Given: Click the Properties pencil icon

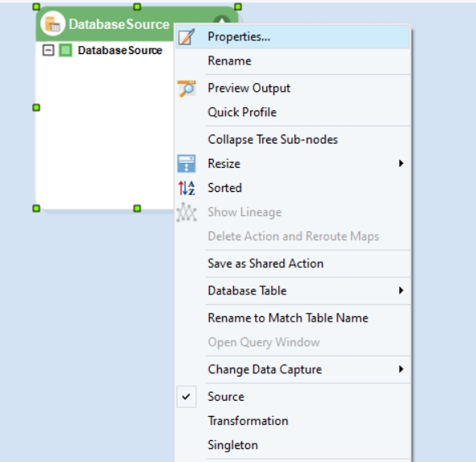Looking at the screenshot, I should pos(186,37).
